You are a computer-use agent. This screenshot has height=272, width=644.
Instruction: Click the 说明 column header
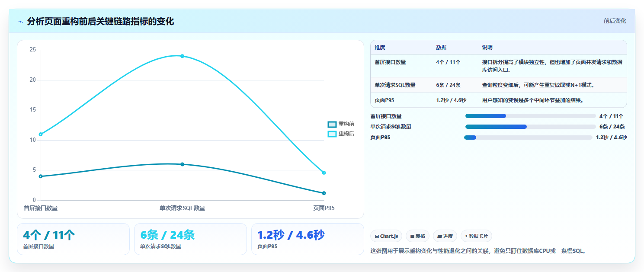[x=487, y=48]
